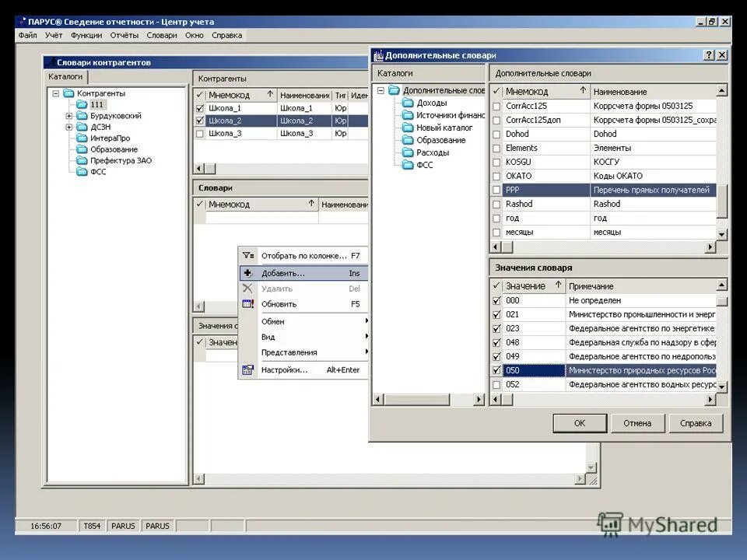Screen dimensions: 747x560
Task: Sort dictionary values by the Значение column
Action: [x=533, y=285]
